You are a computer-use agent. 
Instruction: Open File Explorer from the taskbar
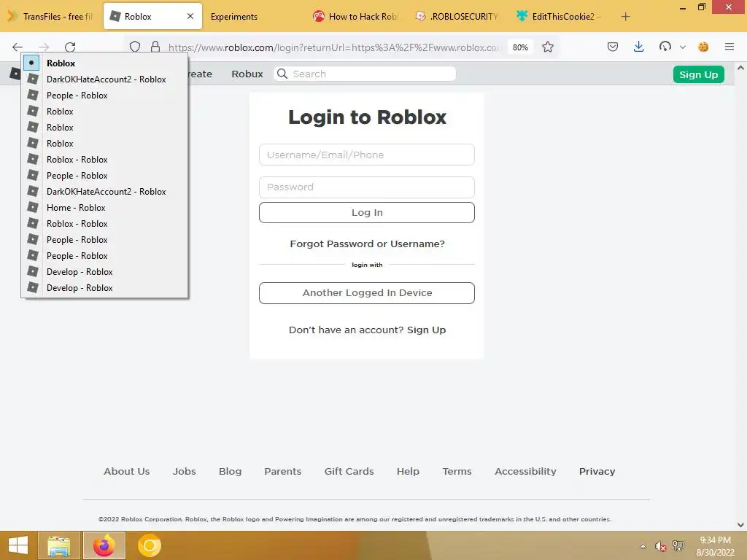click(x=59, y=545)
